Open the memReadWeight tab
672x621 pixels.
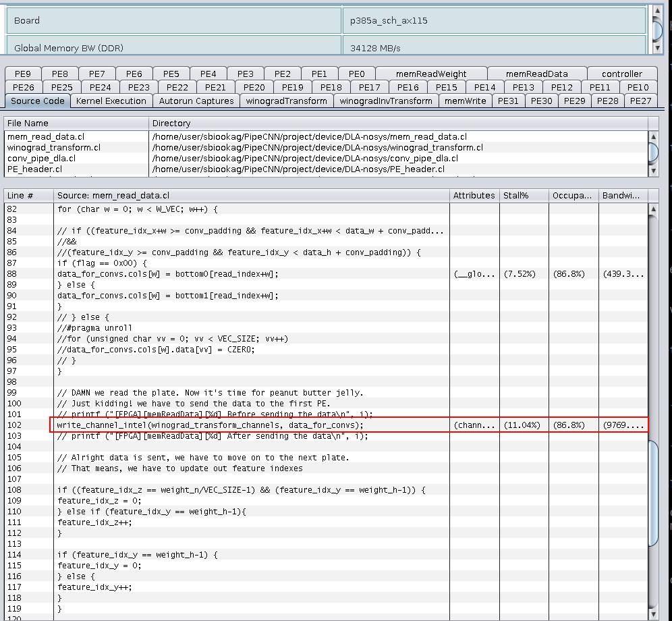click(431, 74)
